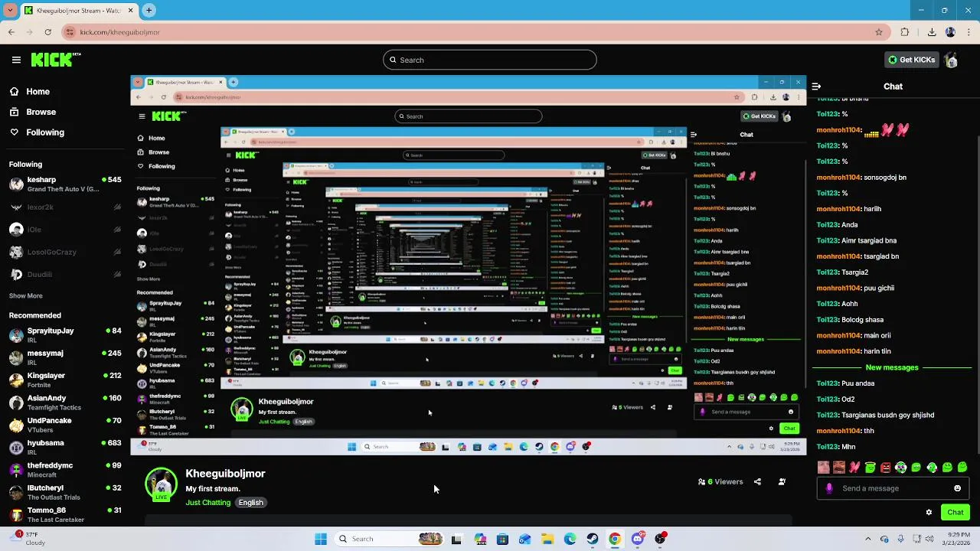
Task: Open the weather widget on taskbar
Action: tap(29, 539)
